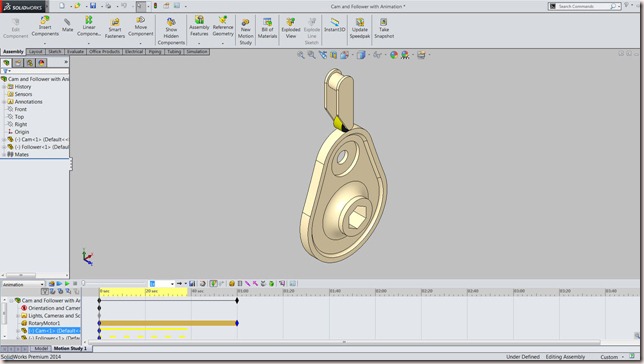This screenshot has height=364, width=644.
Task: Expand the Mates folder
Action: click(4, 154)
